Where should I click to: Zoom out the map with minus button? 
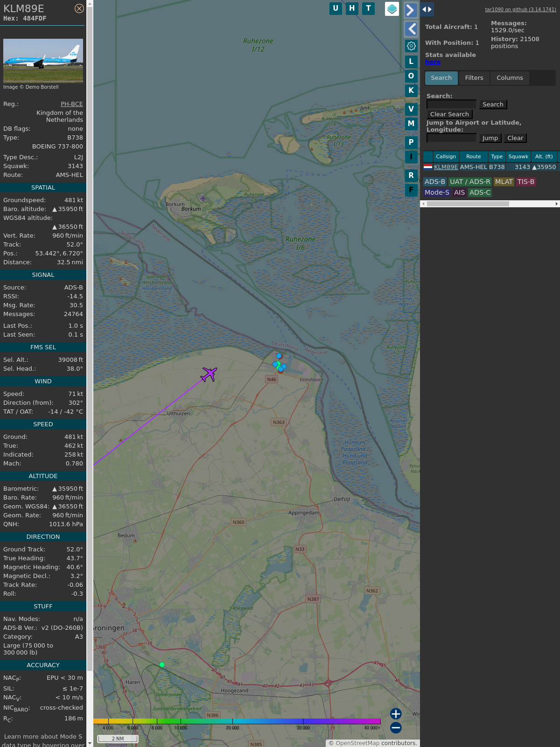pos(396,727)
